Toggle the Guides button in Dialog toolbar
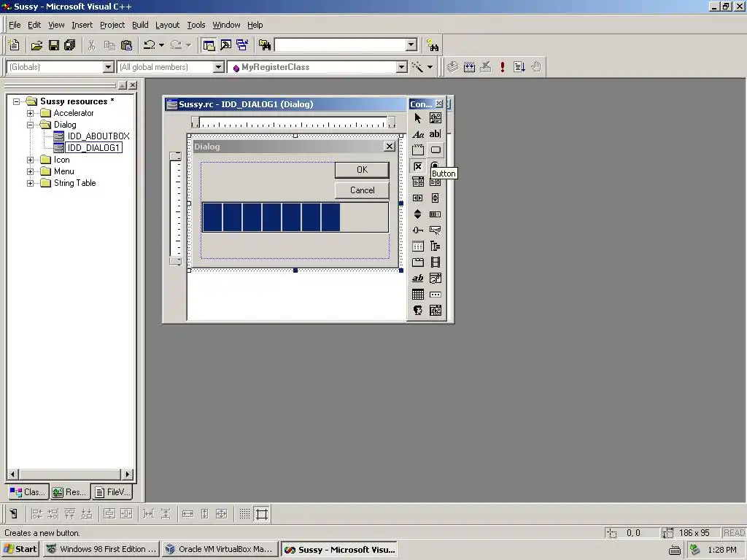This screenshot has width=747, height=560. (x=262, y=514)
